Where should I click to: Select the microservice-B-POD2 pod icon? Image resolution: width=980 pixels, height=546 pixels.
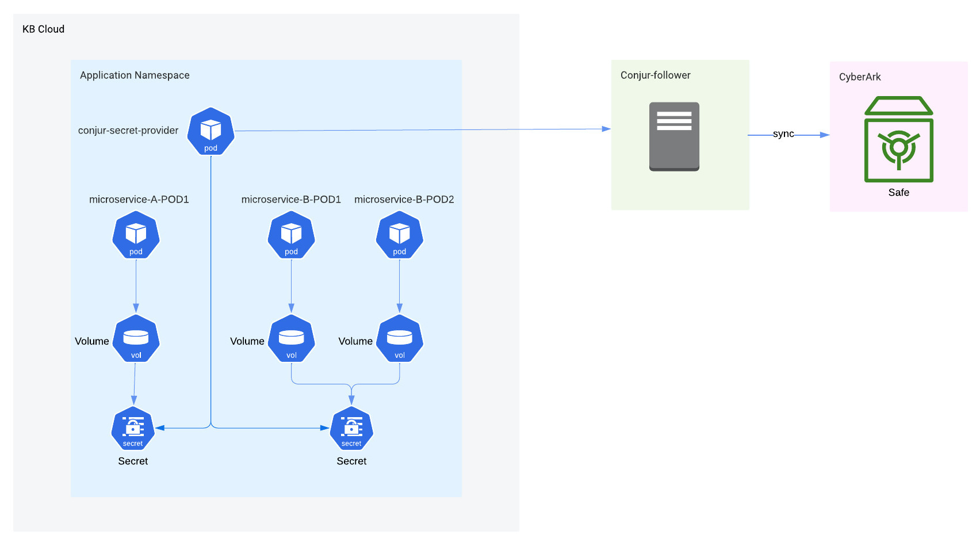point(399,235)
